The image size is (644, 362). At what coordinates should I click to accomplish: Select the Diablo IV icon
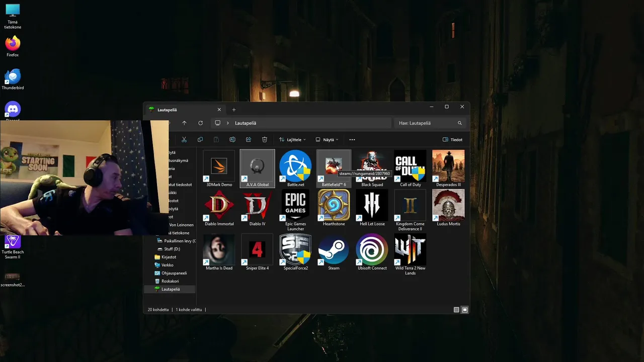click(x=258, y=208)
